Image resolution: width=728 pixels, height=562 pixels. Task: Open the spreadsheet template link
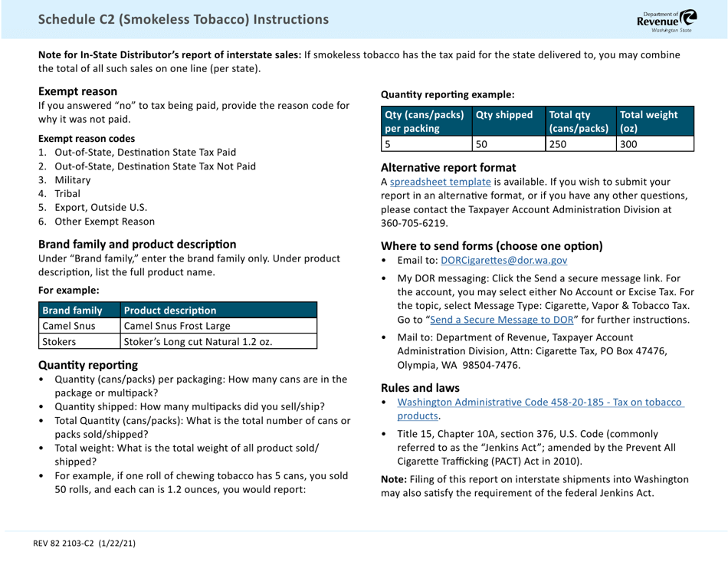(x=440, y=182)
